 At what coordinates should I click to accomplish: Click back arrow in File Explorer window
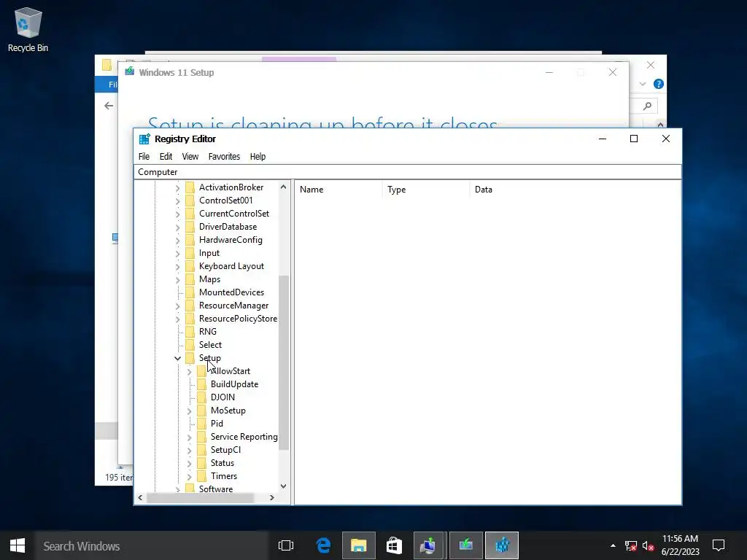109,106
